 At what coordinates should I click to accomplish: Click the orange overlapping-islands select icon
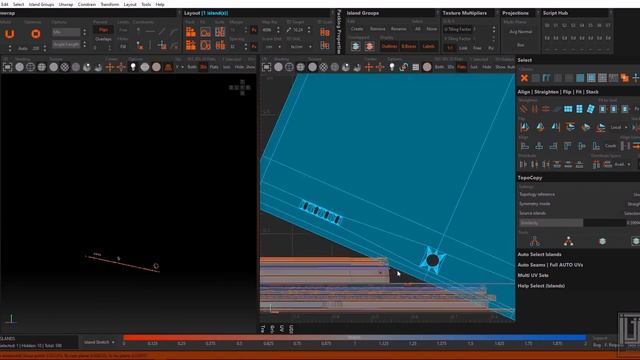pos(624,78)
